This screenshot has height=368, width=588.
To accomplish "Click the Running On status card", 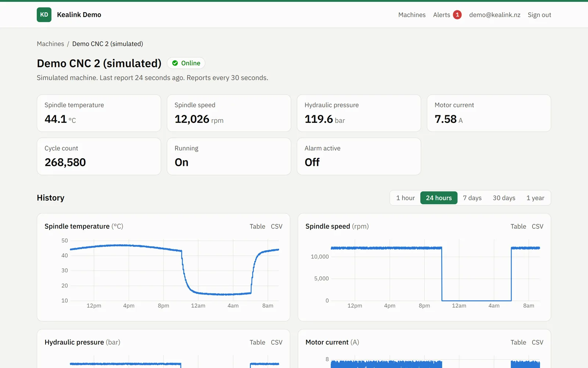I will (x=229, y=156).
